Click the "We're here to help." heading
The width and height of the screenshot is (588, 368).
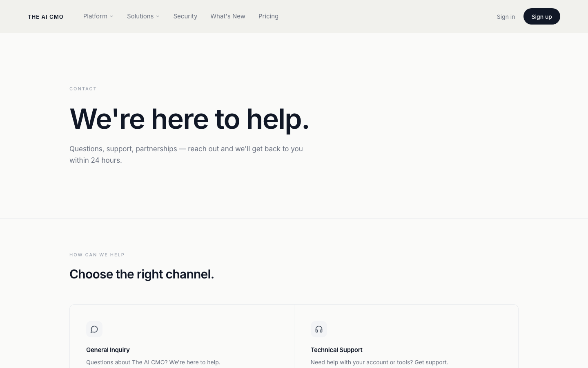click(x=189, y=119)
